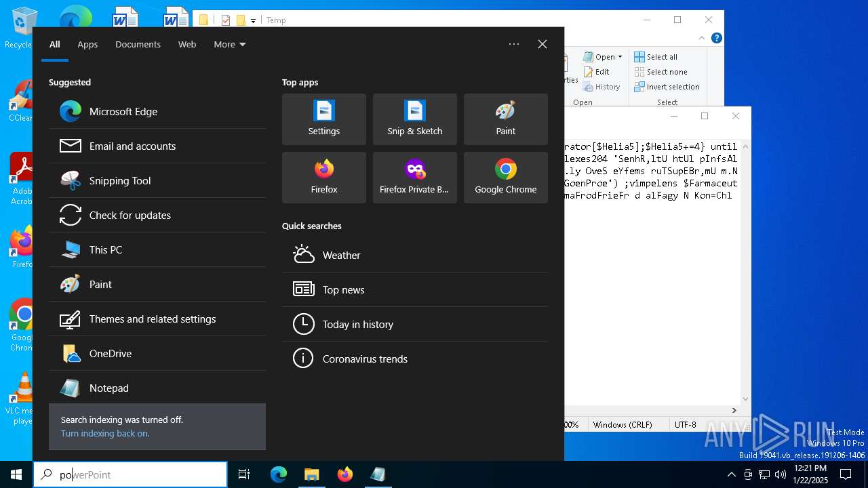The height and width of the screenshot is (488, 868).
Task: Open network status in system tray
Action: (764, 474)
